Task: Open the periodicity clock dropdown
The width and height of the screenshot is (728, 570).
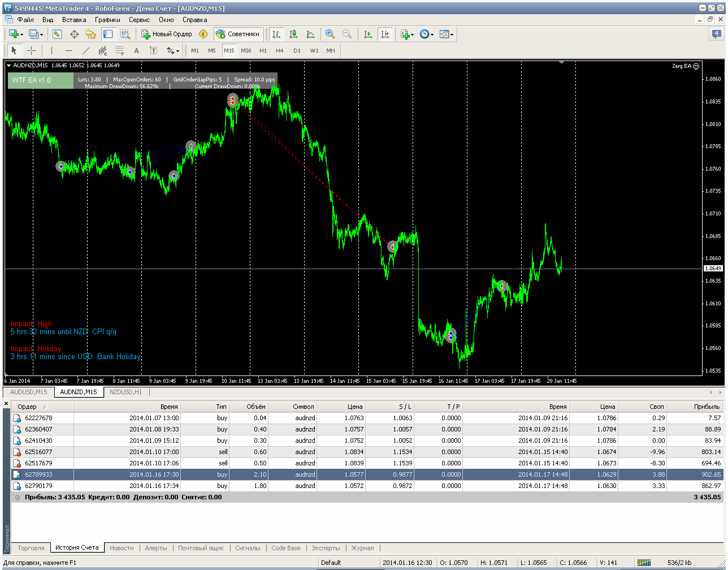Action: 427,34
